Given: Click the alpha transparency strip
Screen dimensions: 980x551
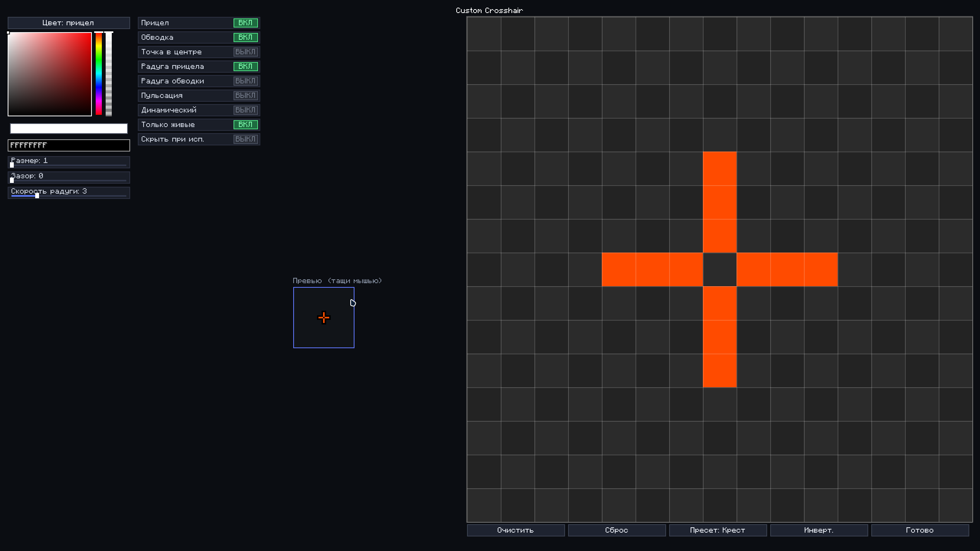Looking at the screenshot, I should tap(109, 74).
